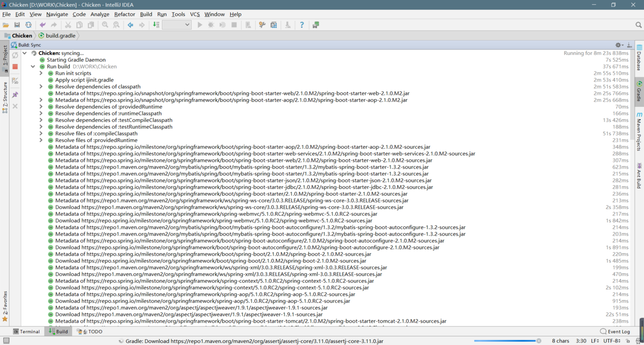This screenshot has height=345, width=644.
Task: Click the toolbar Stop square icon
Action: point(234,25)
